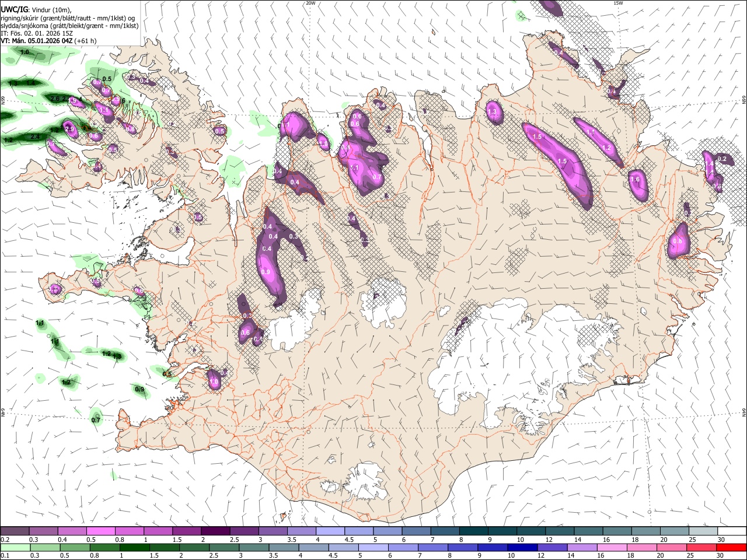Click the 2.9 precipitation value on the map

point(69,129)
